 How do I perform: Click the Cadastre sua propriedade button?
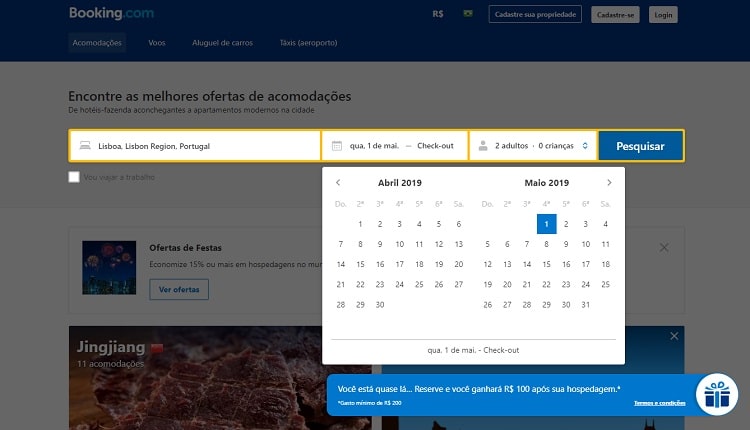535,14
